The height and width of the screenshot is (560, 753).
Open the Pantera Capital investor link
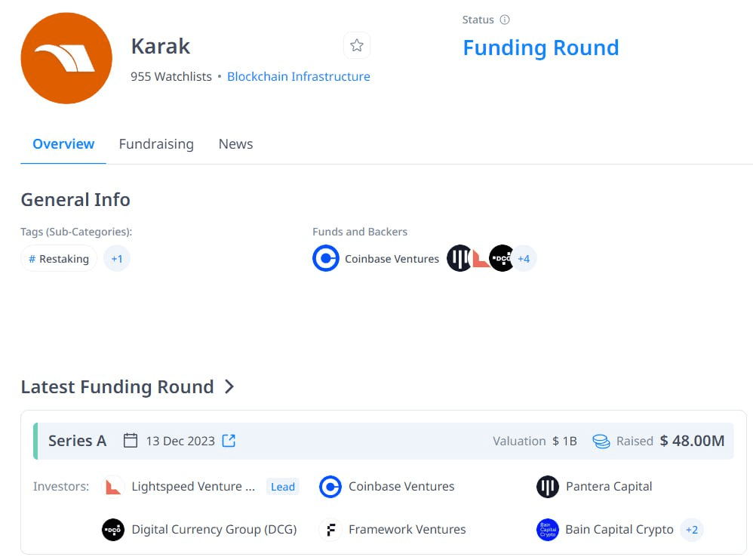click(x=609, y=487)
